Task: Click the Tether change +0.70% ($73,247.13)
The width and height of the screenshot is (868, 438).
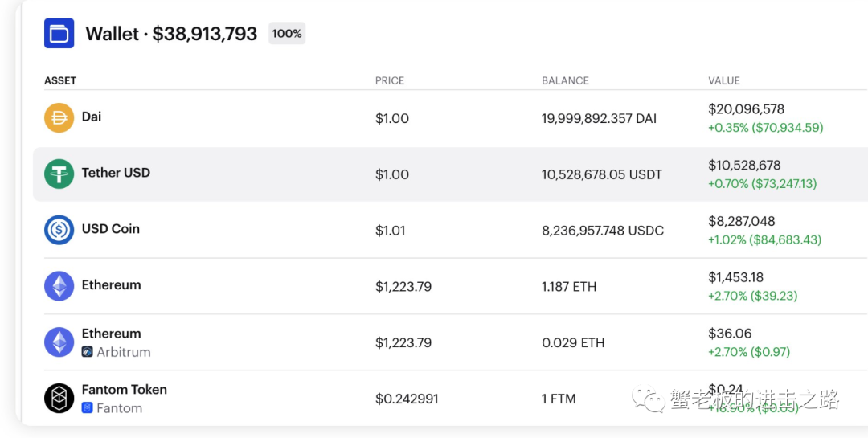Action: point(762,184)
